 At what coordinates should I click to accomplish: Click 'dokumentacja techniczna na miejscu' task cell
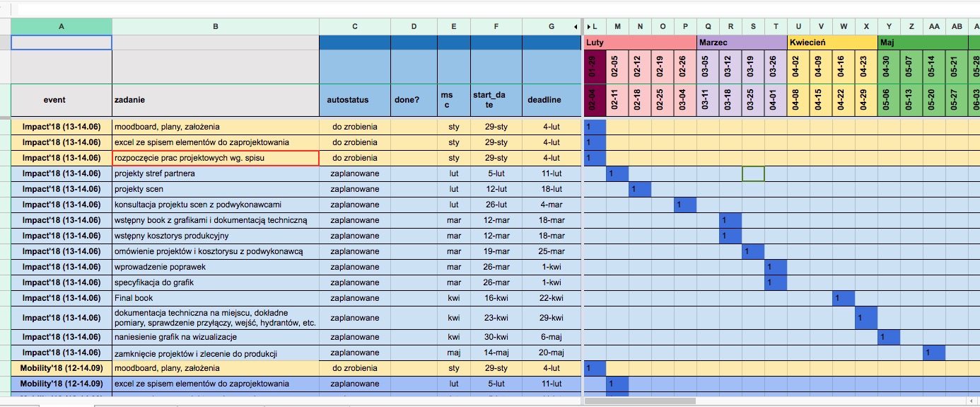216,318
